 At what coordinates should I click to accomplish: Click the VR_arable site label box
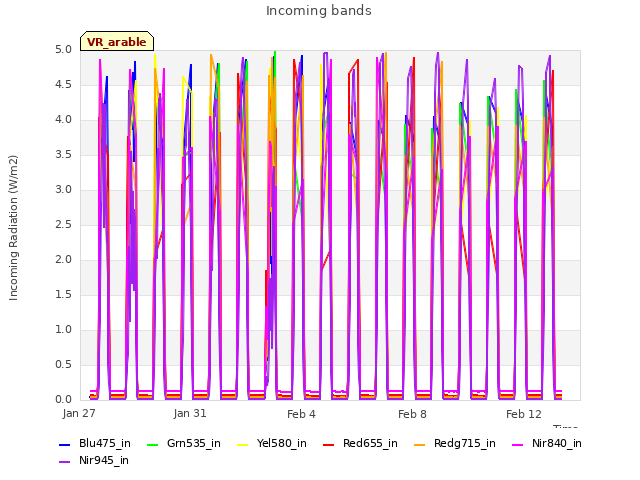pos(117,41)
